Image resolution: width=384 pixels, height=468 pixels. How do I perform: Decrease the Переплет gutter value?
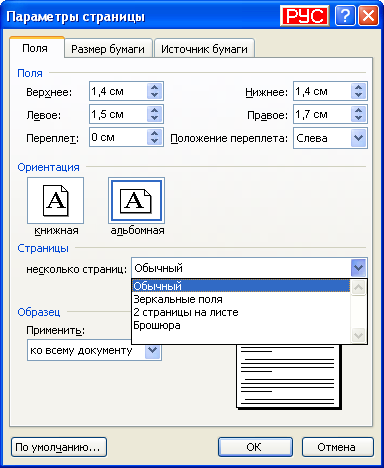pos(154,141)
